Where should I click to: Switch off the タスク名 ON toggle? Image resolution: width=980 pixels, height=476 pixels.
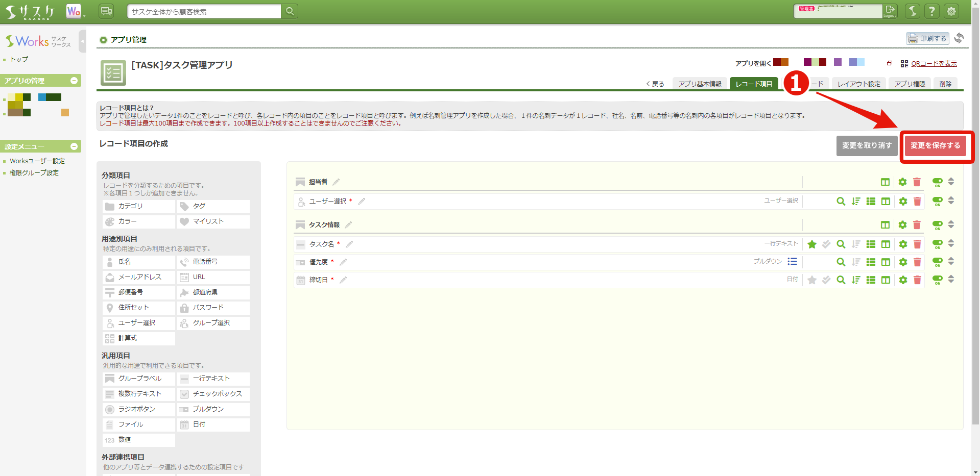pyautogui.click(x=937, y=244)
